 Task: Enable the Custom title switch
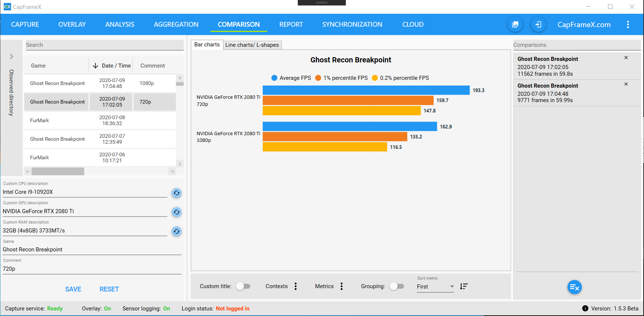click(243, 286)
